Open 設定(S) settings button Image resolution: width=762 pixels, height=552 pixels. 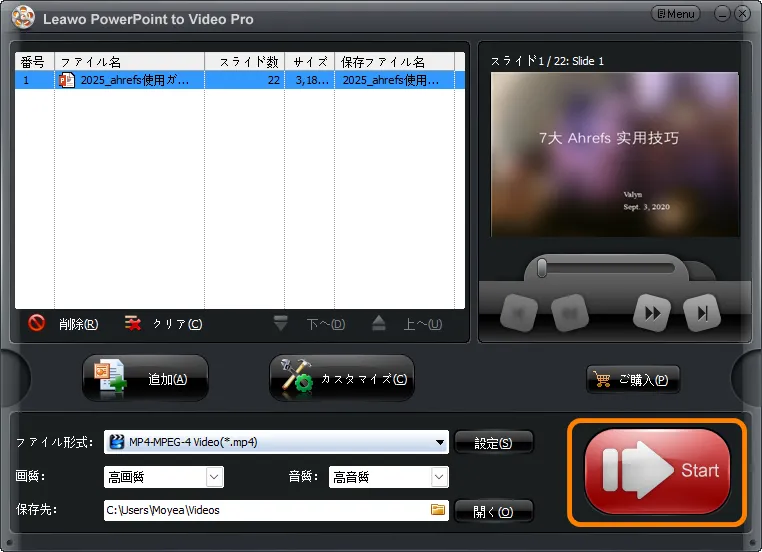point(493,443)
